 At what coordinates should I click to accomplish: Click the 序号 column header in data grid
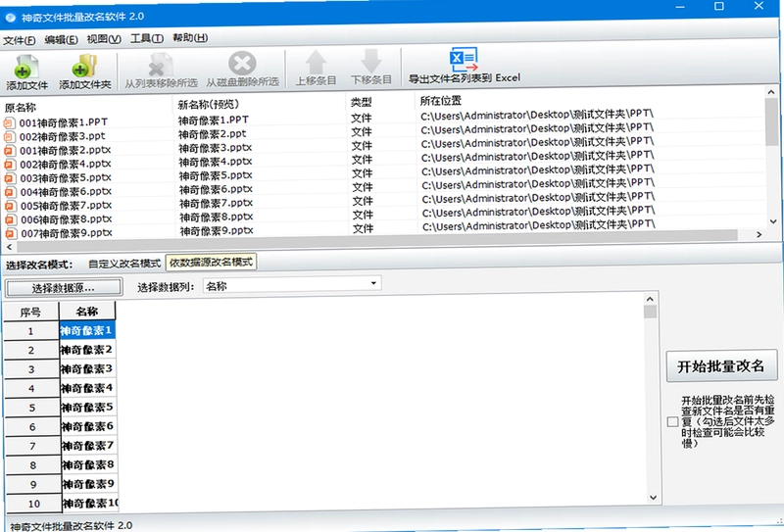tap(31, 312)
